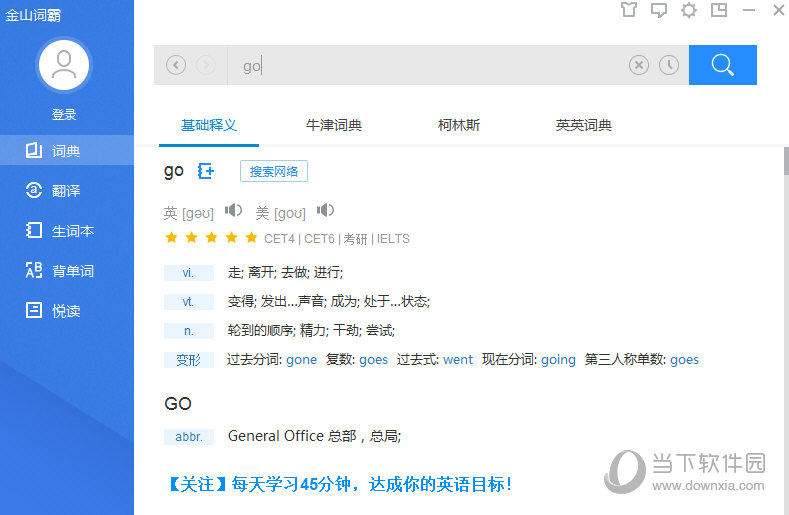Click the 关注 daily learning promo link

(341, 484)
